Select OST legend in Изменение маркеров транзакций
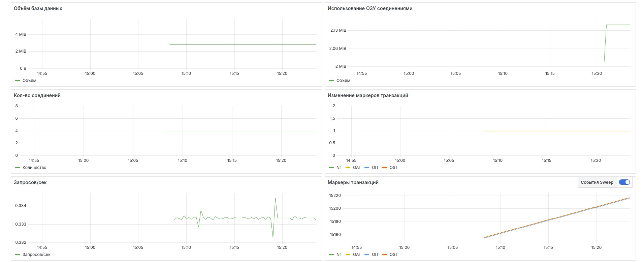Viewport: 644px width, 262px height. click(393, 168)
